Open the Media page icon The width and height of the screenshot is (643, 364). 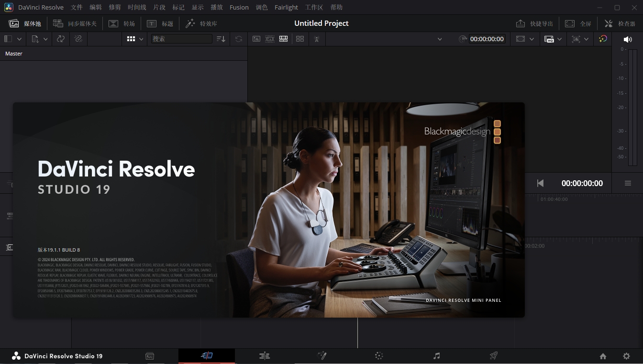[150, 356]
